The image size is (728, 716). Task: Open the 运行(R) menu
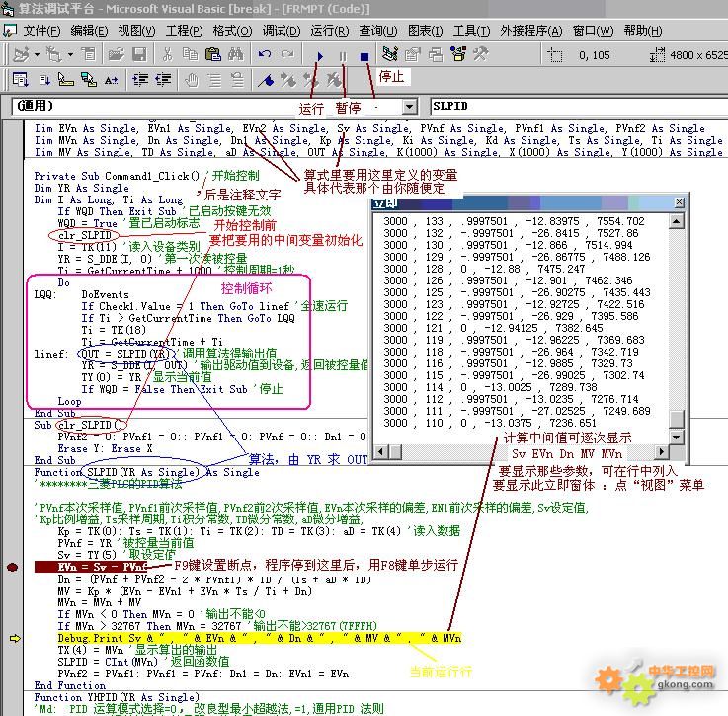point(330,31)
